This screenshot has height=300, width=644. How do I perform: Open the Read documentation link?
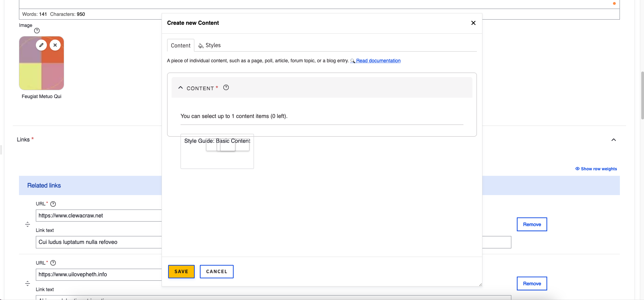(378, 61)
